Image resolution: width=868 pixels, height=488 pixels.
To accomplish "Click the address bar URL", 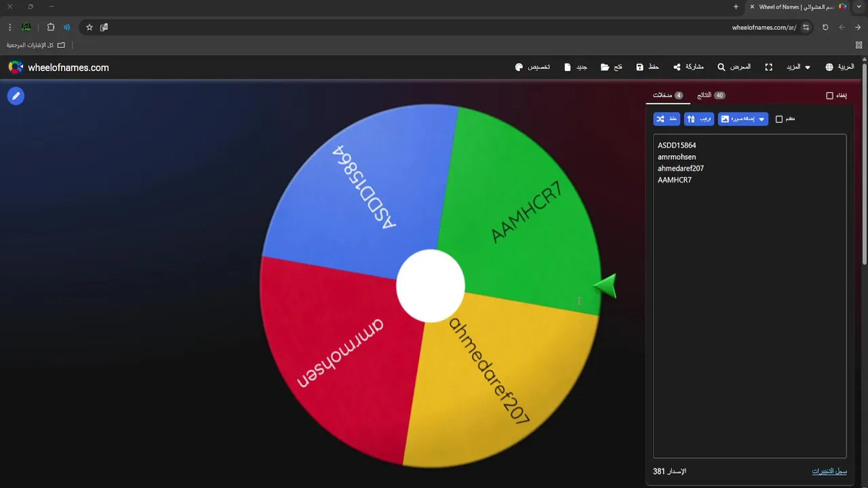I will click(764, 28).
